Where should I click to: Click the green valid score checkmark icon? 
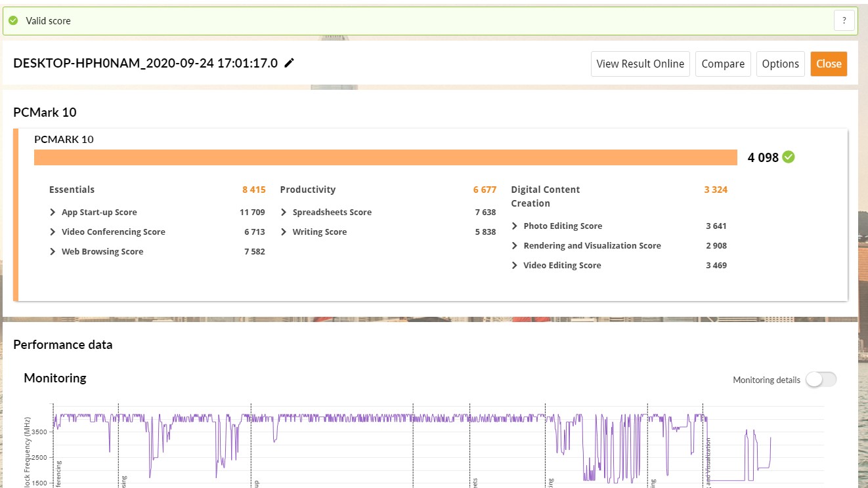pyautogui.click(x=13, y=20)
